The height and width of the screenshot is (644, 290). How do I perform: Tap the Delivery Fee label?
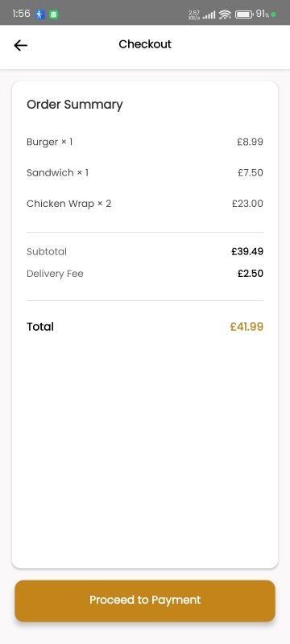tap(55, 274)
